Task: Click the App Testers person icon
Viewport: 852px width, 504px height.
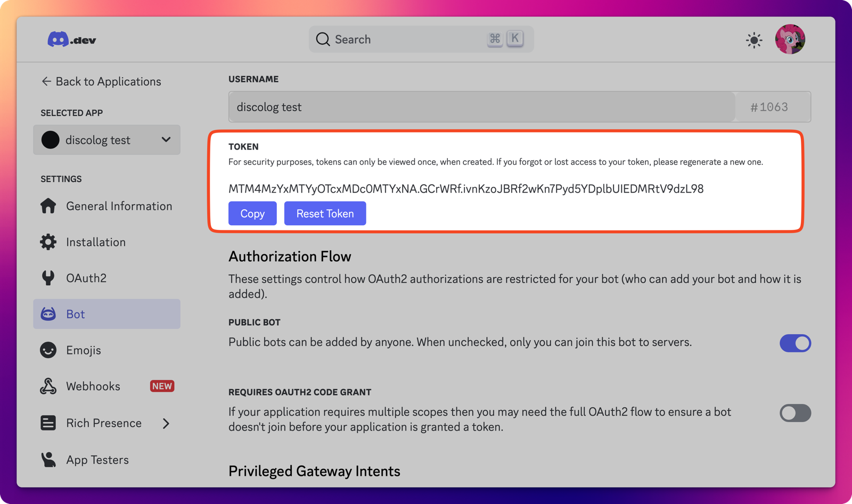Action: tap(48, 459)
